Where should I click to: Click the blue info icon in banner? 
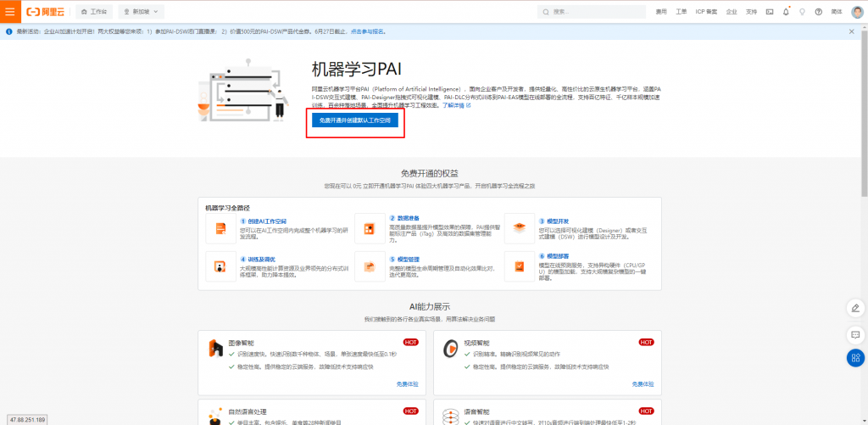coord(8,31)
